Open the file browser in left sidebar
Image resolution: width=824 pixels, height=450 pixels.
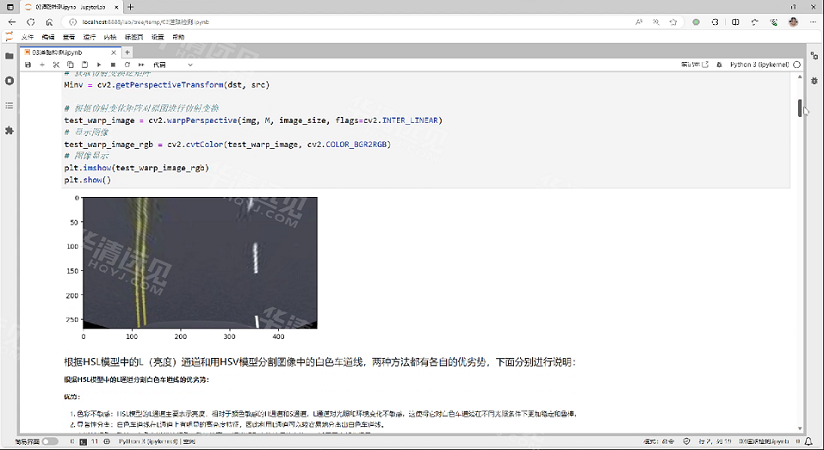(9, 56)
